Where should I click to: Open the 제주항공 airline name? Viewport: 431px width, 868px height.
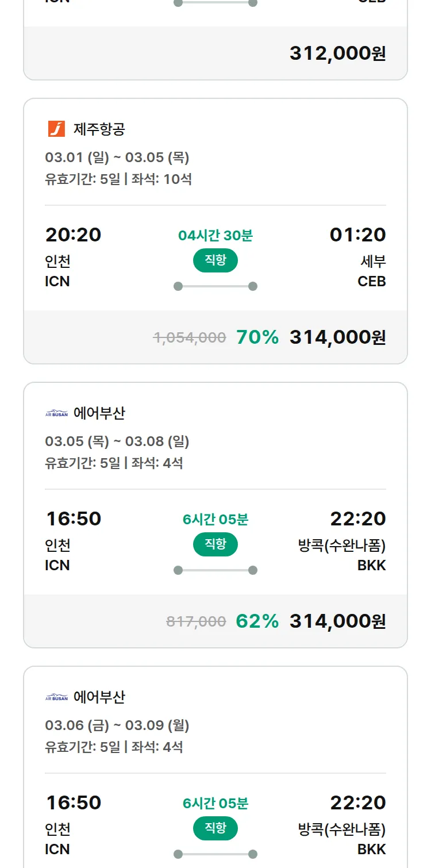coord(99,129)
